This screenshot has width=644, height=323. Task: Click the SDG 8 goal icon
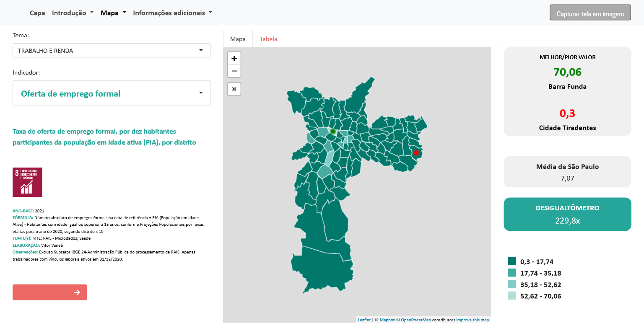pyautogui.click(x=27, y=182)
